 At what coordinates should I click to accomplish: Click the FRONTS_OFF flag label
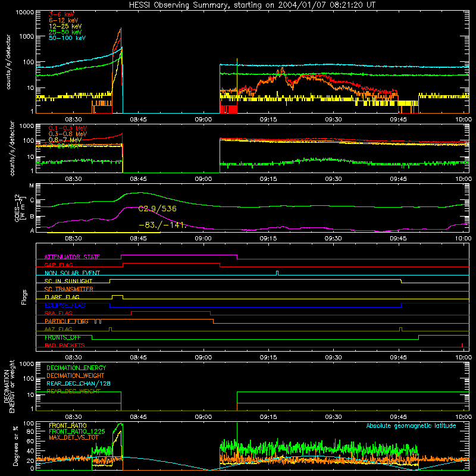point(62,337)
